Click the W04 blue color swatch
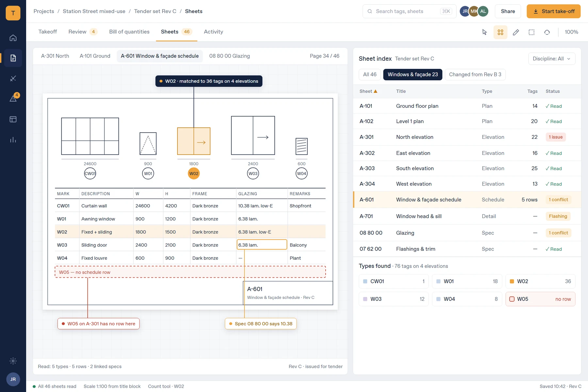The image size is (588, 392). (x=438, y=299)
